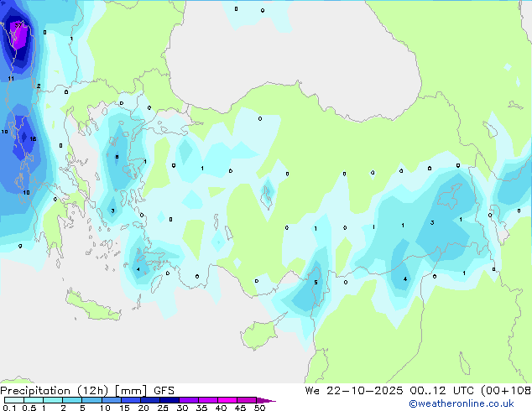Click the '0.5' legend scale label
Screen dimensions: 532x411
point(29,408)
